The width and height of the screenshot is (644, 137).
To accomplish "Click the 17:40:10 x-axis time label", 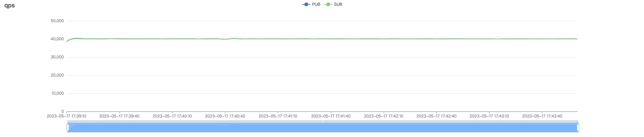I will coord(172,116).
